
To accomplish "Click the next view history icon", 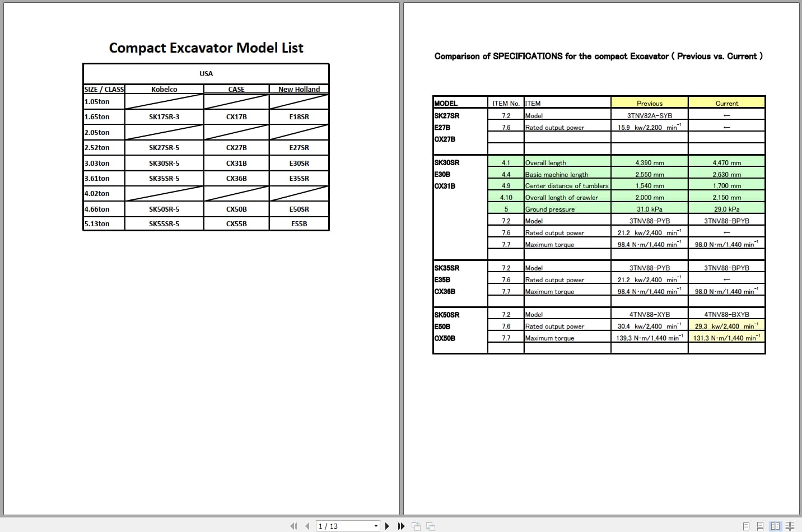I will (x=430, y=526).
